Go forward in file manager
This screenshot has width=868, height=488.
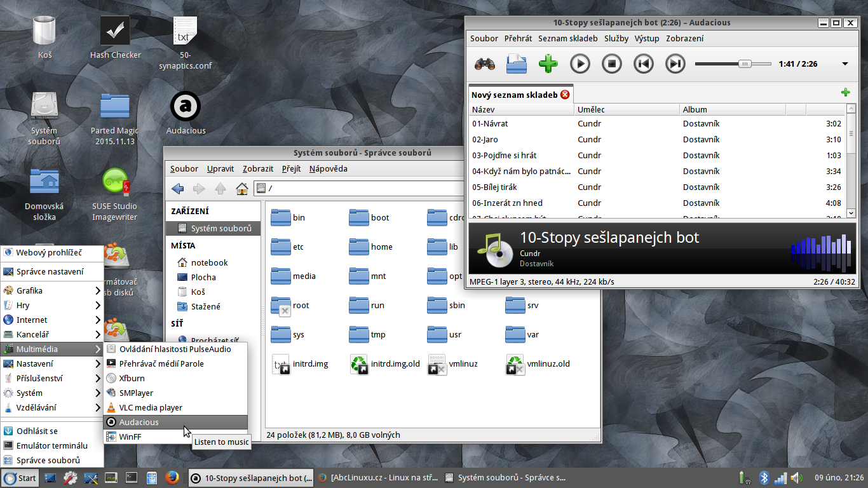[199, 188]
